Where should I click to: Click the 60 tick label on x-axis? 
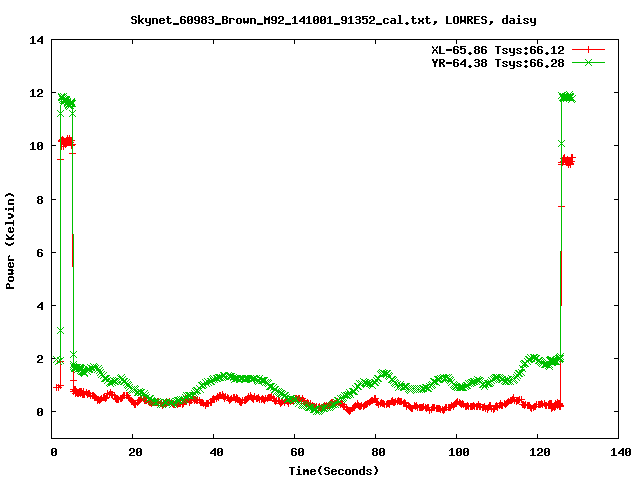tap(295, 451)
